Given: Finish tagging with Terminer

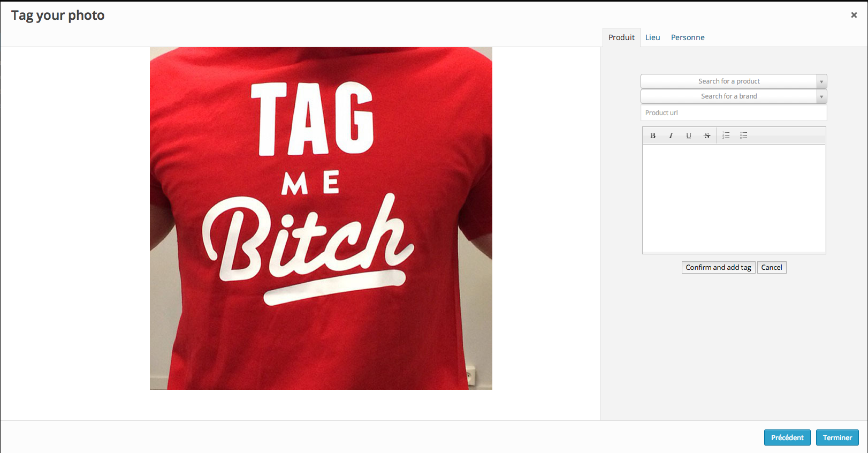Looking at the screenshot, I should click(x=837, y=437).
